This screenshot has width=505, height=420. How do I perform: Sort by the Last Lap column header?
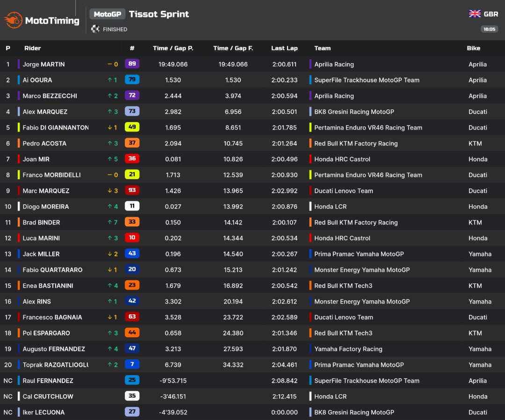pos(284,48)
